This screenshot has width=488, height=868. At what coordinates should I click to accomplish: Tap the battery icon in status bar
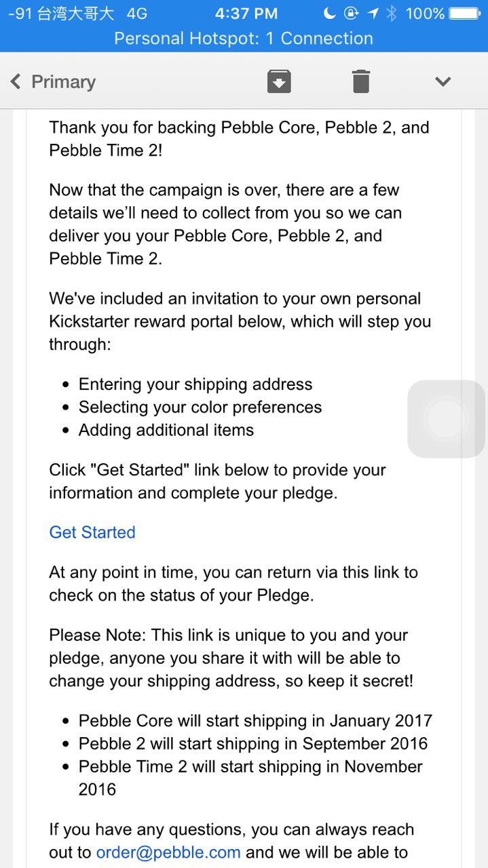(x=465, y=14)
